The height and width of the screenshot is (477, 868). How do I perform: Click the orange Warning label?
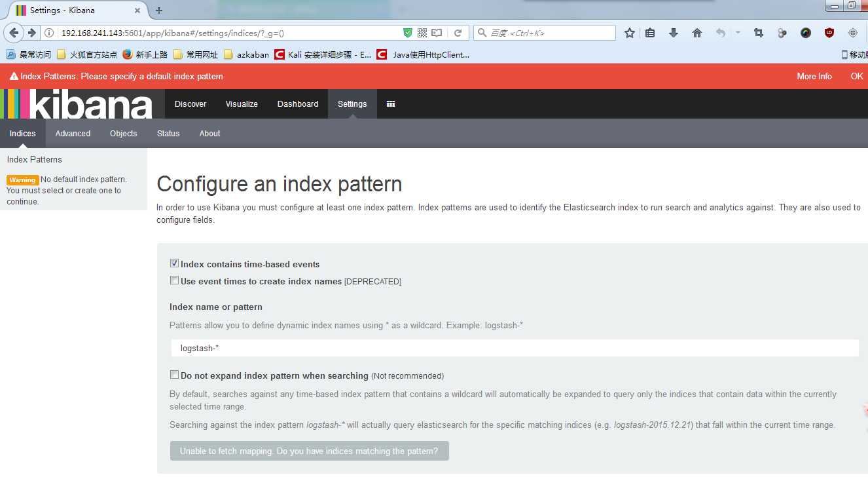pyautogui.click(x=22, y=180)
